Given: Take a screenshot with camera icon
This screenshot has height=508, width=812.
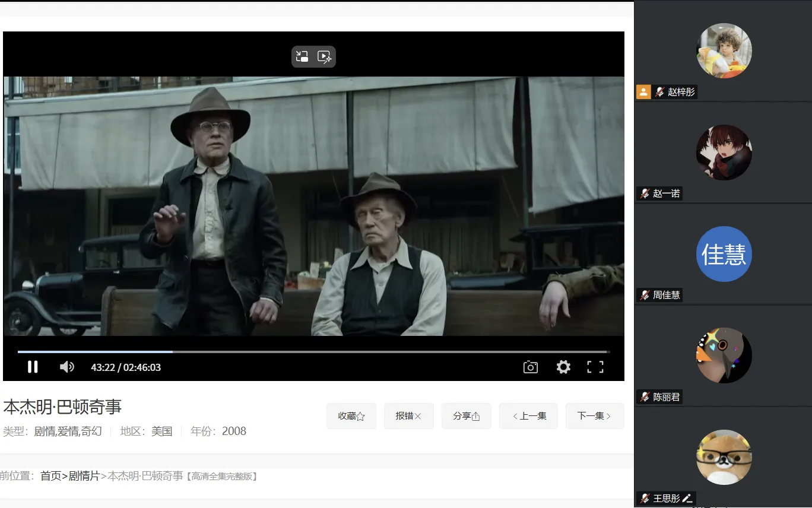Looking at the screenshot, I should coord(530,367).
